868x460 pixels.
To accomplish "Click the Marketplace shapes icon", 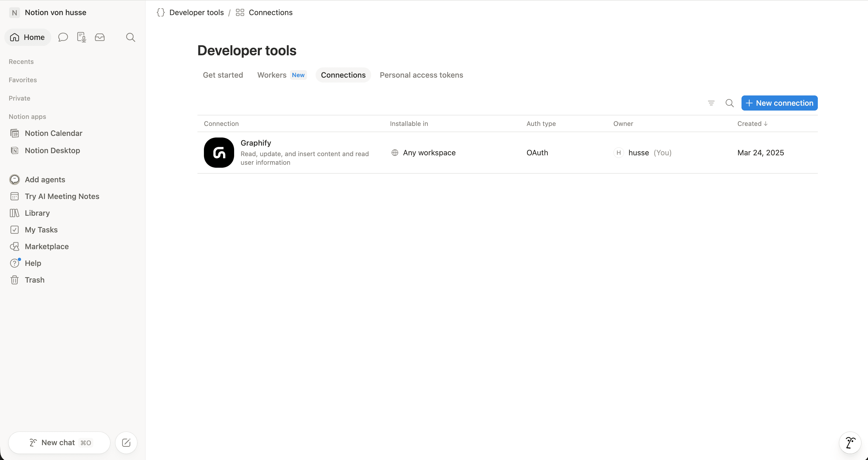I will point(15,246).
